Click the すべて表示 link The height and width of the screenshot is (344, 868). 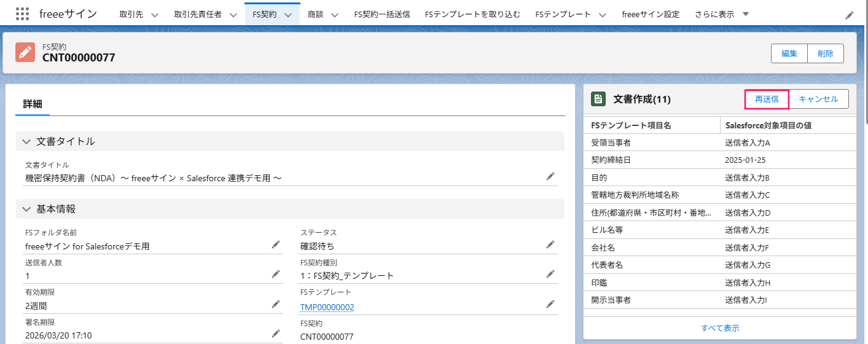tap(720, 328)
